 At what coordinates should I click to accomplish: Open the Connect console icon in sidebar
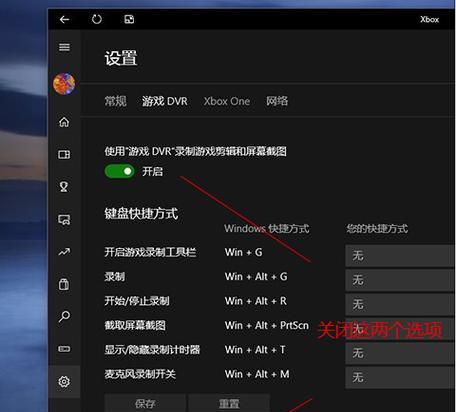[64, 349]
